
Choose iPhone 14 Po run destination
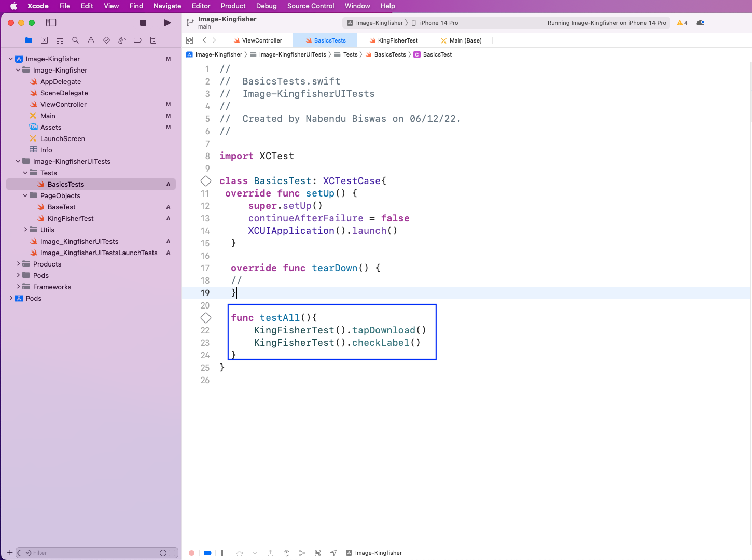(x=435, y=23)
